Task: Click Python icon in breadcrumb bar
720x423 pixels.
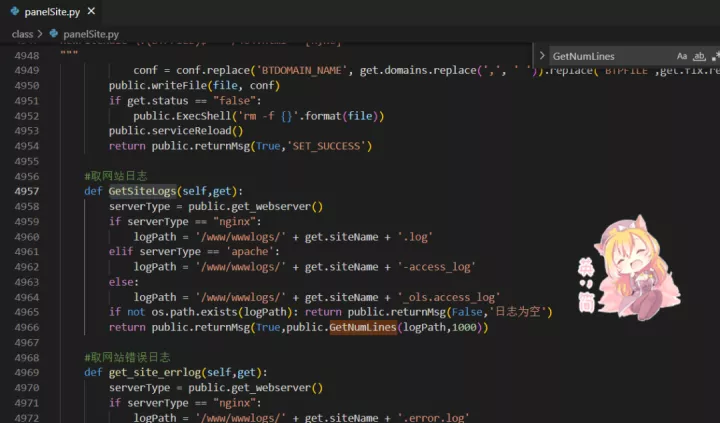Action: coord(53,34)
